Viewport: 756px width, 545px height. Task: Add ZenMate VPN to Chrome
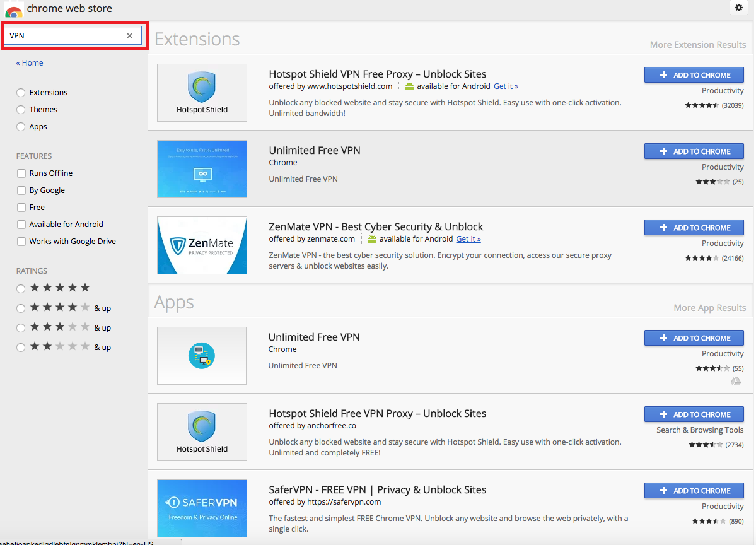click(694, 228)
